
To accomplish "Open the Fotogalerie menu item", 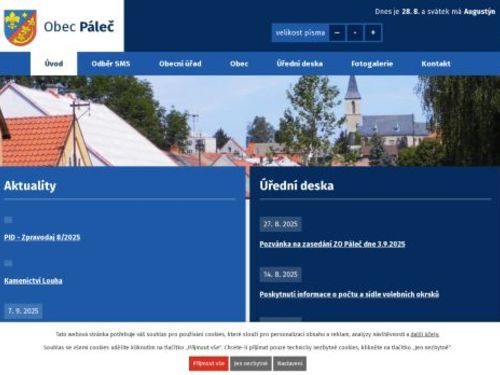I will point(372,64).
